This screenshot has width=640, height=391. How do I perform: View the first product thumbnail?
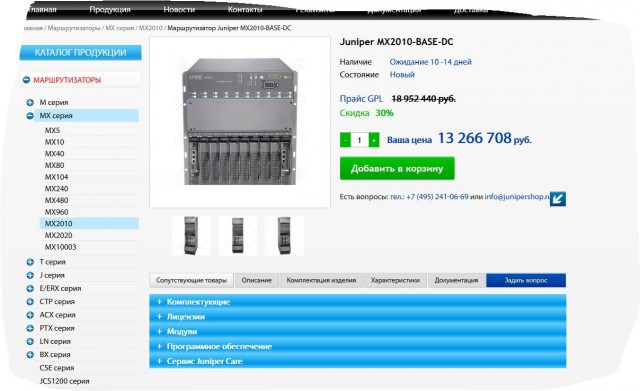click(x=191, y=235)
